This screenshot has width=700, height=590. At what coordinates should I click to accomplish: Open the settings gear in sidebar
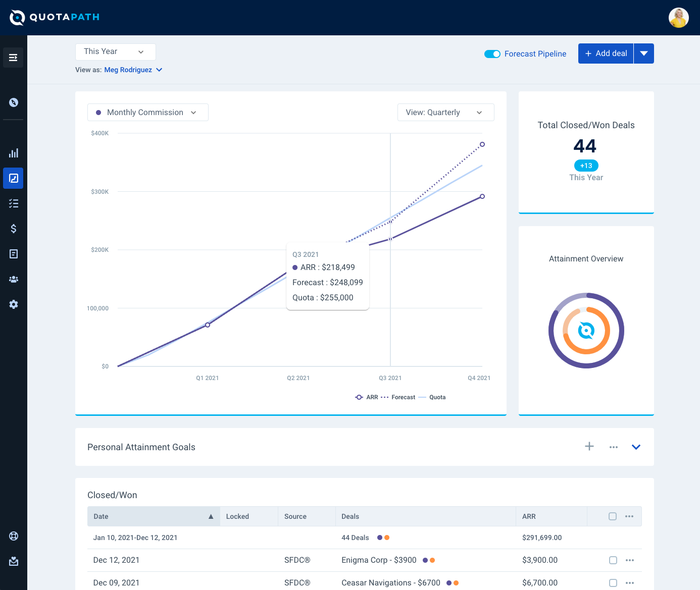[x=14, y=304]
